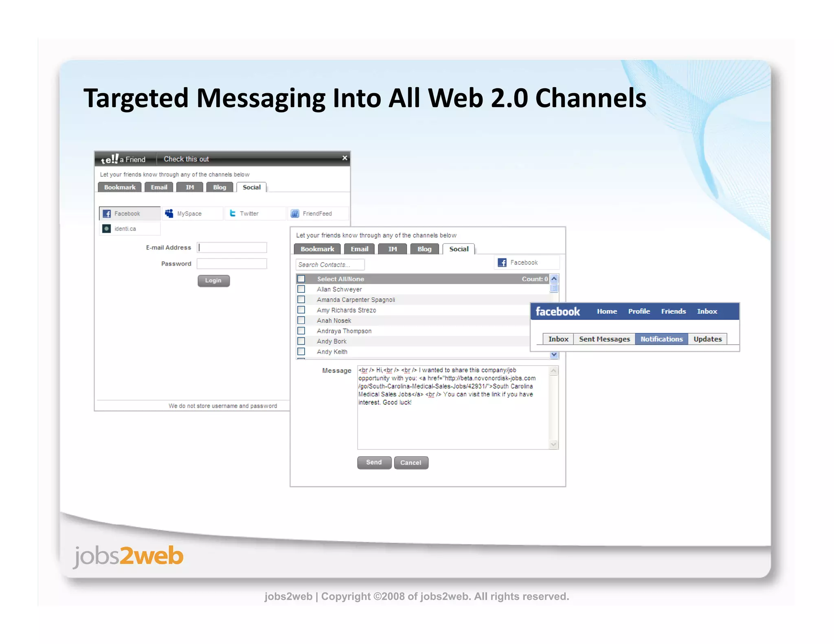The height and width of the screenshot is (644, 834).
Task: Click the Facebook icon beside Search Contacts
Action: pos(503,263)
